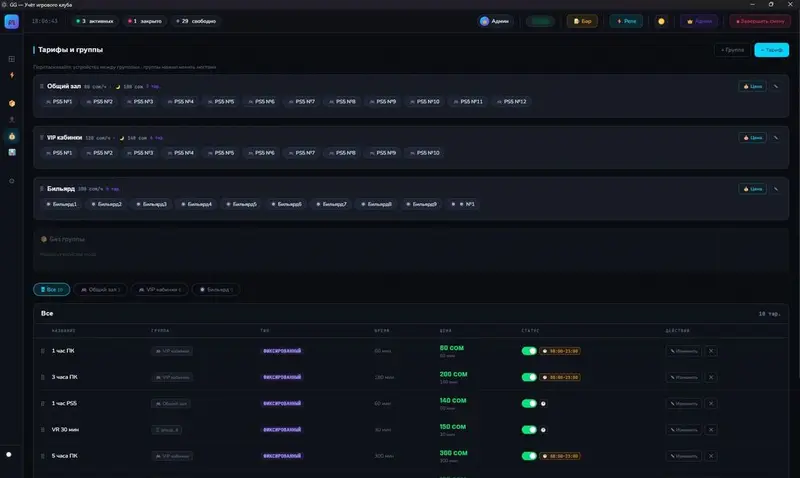Click the GG app logo in the sidebar
Image resolution: width=800 pixels, height=478 pixels.
12,21
